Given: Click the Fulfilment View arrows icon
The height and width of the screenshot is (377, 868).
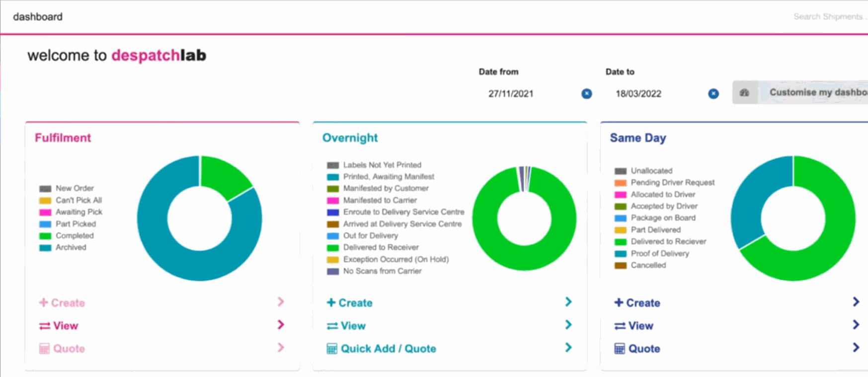Looking at the screenshot, I should click(45, 326).
